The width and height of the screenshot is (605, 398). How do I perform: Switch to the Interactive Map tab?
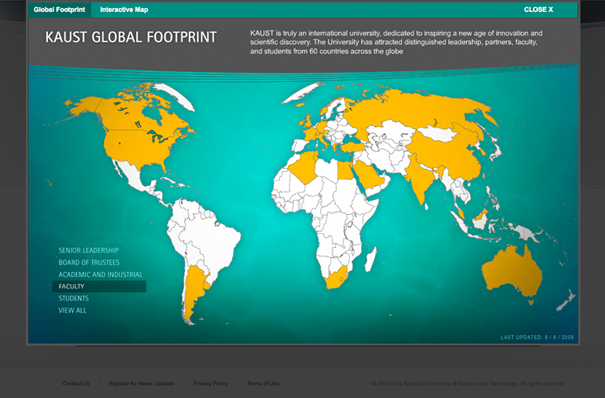(124, 10)
